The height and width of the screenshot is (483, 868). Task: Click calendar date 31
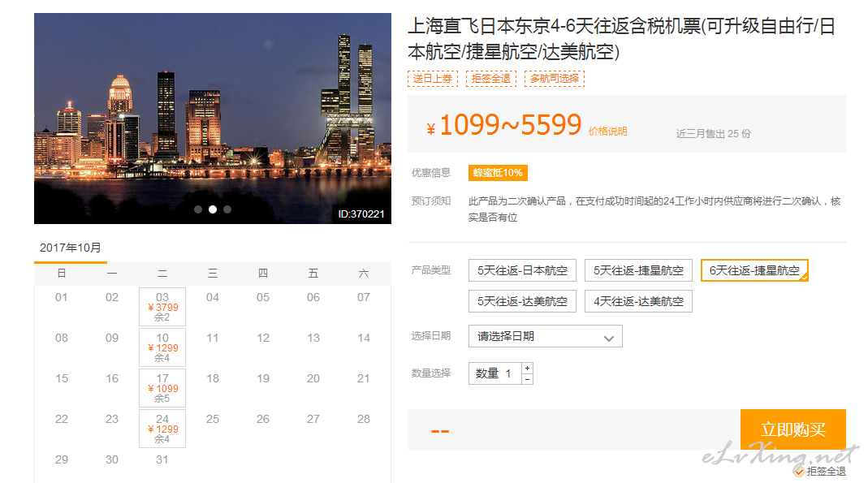[162, 459]
